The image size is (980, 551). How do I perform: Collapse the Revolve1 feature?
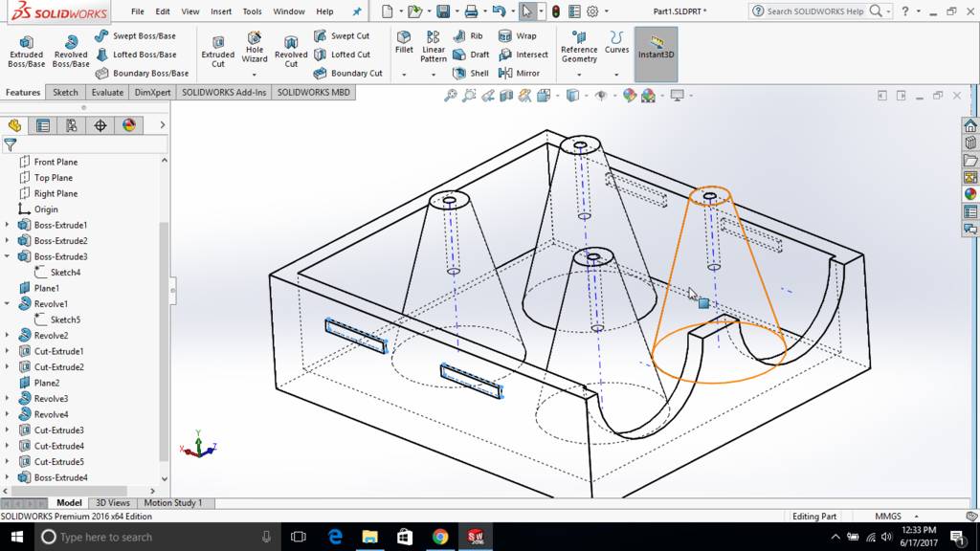7,303
